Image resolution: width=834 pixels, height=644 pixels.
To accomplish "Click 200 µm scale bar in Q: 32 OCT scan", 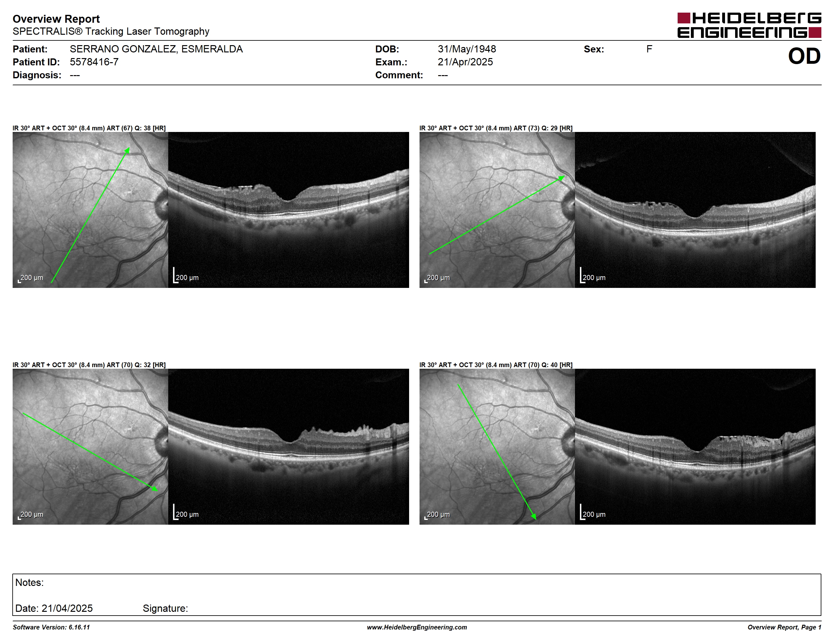I will tap(186, 512).
